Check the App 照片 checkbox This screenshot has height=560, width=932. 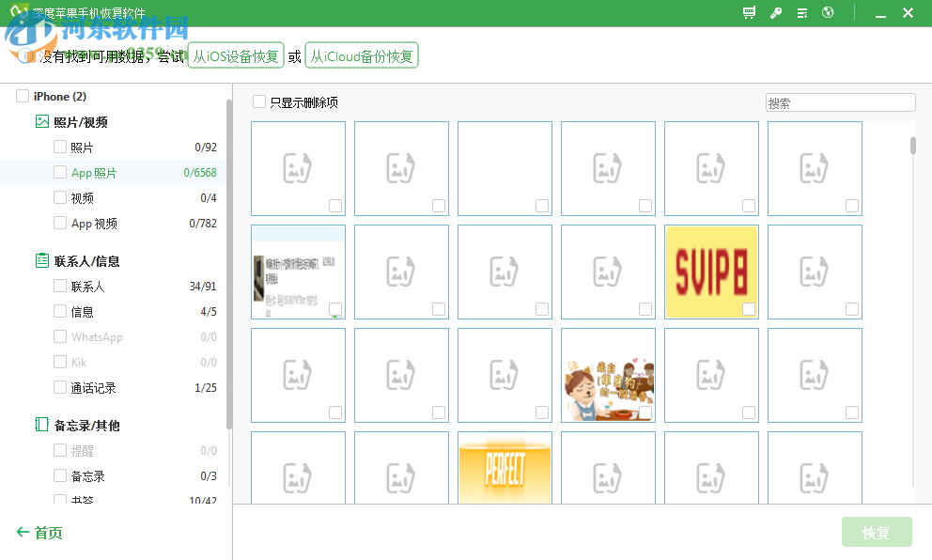[60, 172]
